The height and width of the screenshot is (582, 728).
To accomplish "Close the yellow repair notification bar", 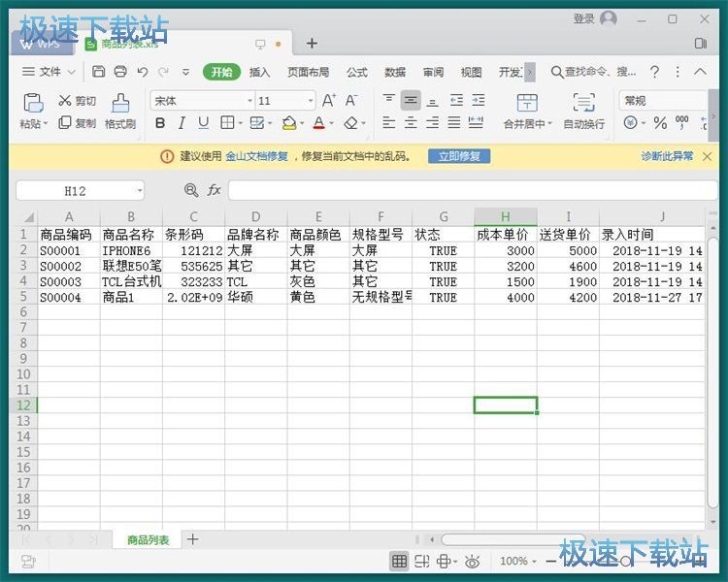I will [x=707, y=157].
